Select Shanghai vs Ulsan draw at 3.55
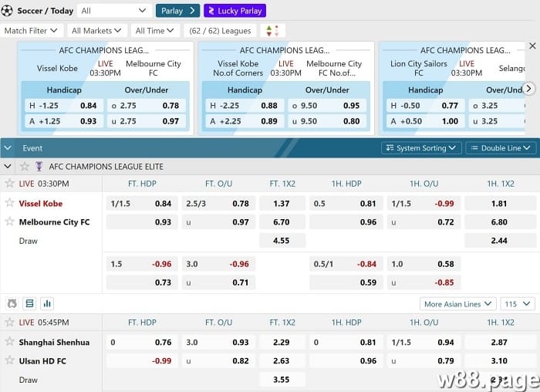The height and width of the screenshot is (392, 540). tap(282, 380)
